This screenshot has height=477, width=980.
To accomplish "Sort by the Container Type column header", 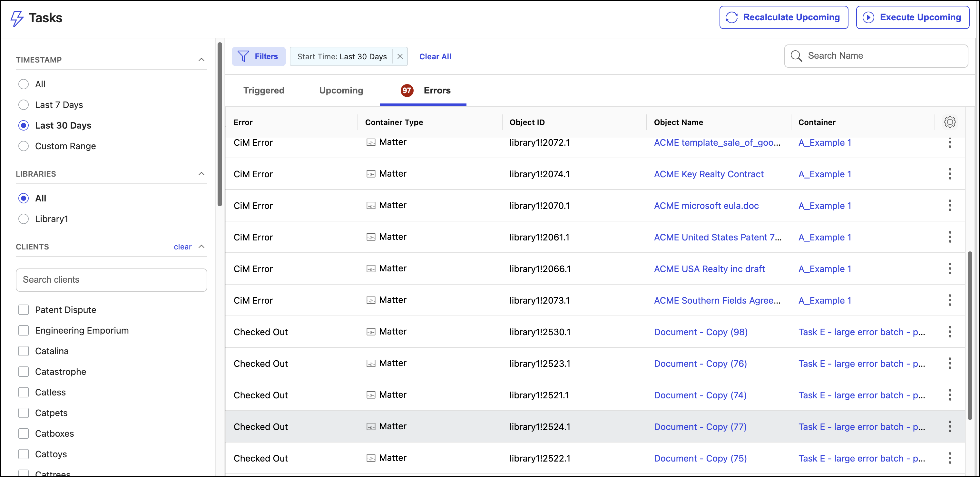I will coord(394,122).
